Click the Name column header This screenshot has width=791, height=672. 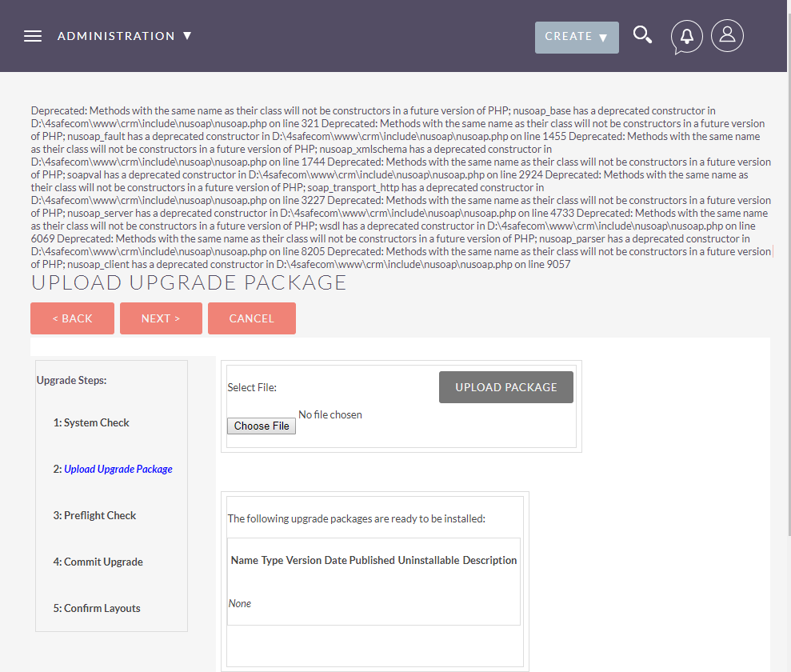click(245, 561)
